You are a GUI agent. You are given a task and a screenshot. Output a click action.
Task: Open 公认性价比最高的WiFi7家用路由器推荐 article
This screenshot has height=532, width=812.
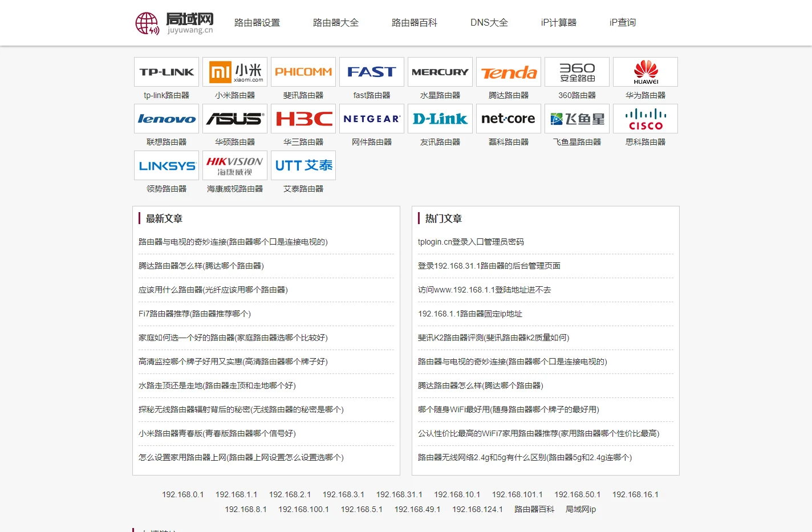(x=539, y=433)
